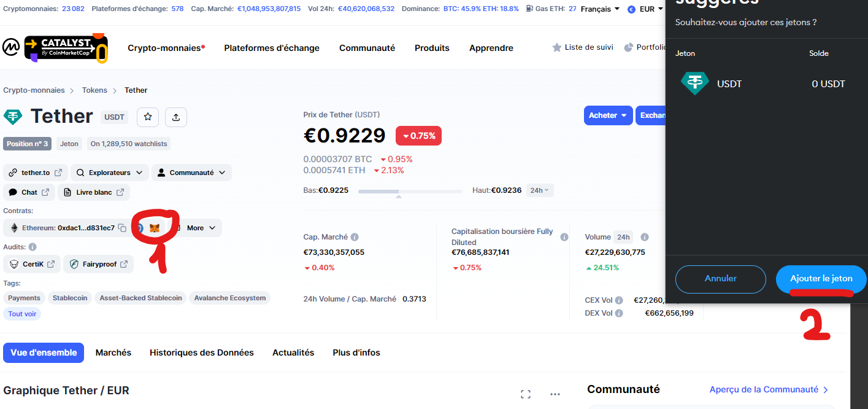Click the info icon beside Cap. Marché
The height and width of the screenshot is (409, 868).
[355, 237]
